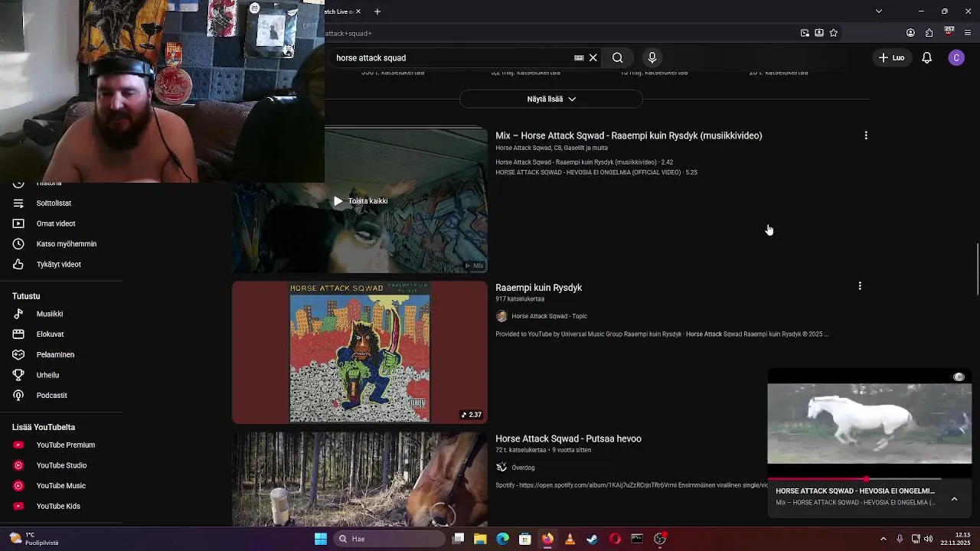The width and height of the screenshot is (980, 551).
Task: Start voice search with the microphone icon
Action: [652, 57]
